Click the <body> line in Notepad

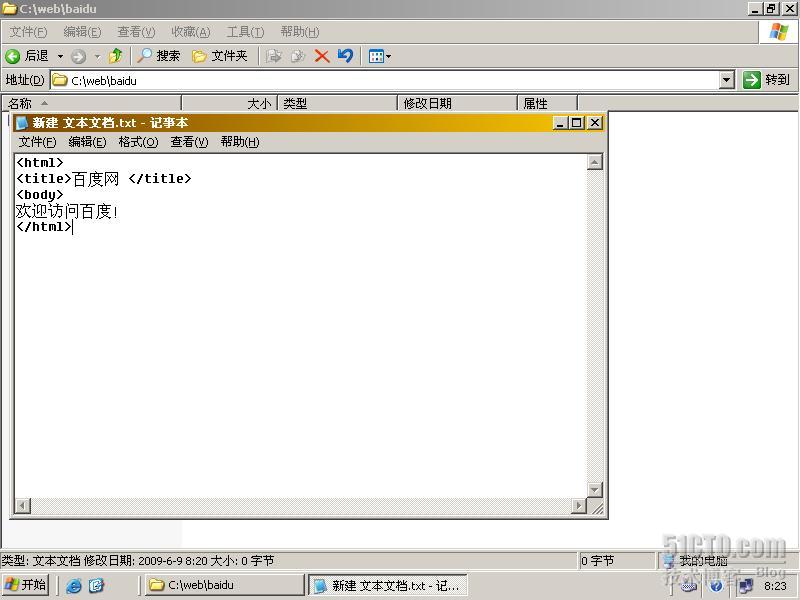(40, 194)
